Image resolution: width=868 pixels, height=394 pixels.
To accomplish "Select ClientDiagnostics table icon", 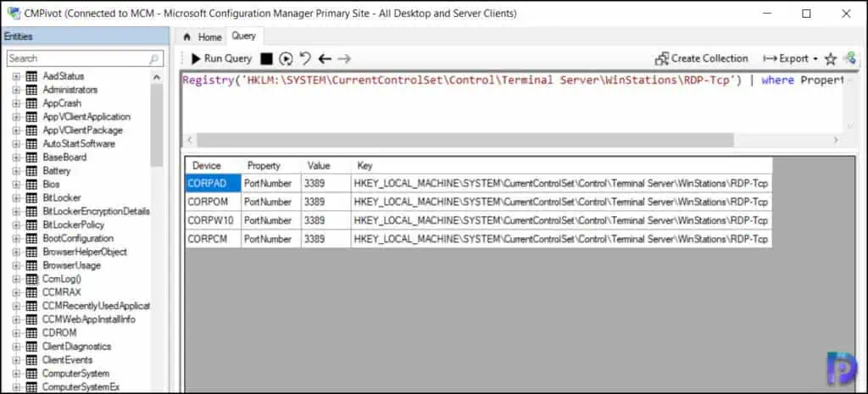I will click(x=31, y=347).
